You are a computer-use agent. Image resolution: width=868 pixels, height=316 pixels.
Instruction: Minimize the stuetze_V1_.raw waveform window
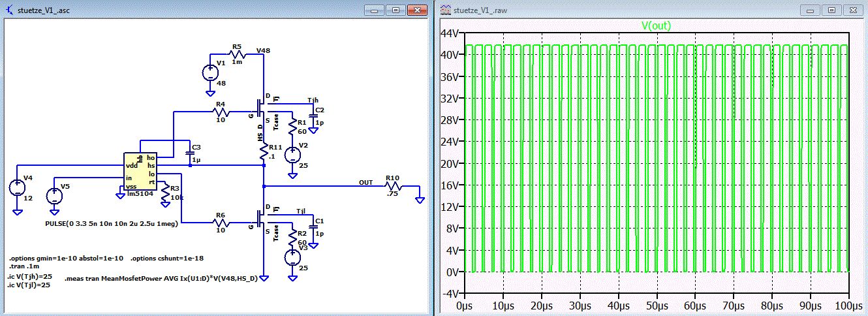811,10
